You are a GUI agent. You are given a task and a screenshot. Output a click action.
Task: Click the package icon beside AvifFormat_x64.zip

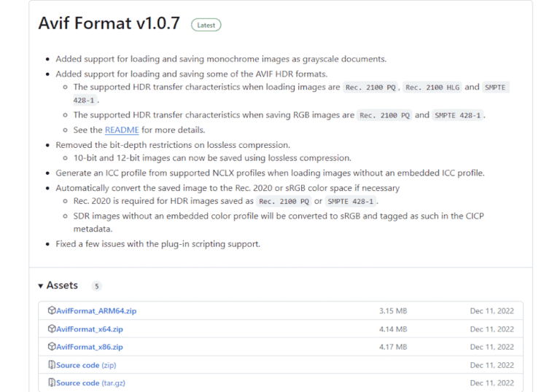52,329
